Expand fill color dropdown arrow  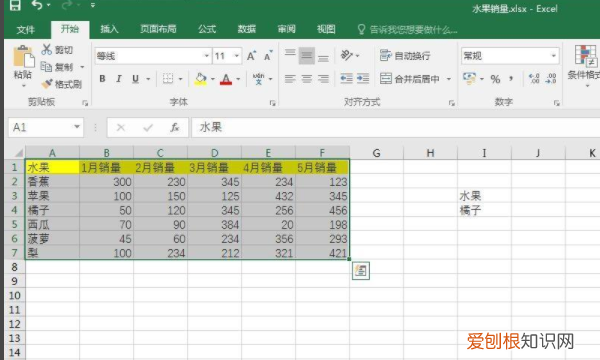pos(212,79)
